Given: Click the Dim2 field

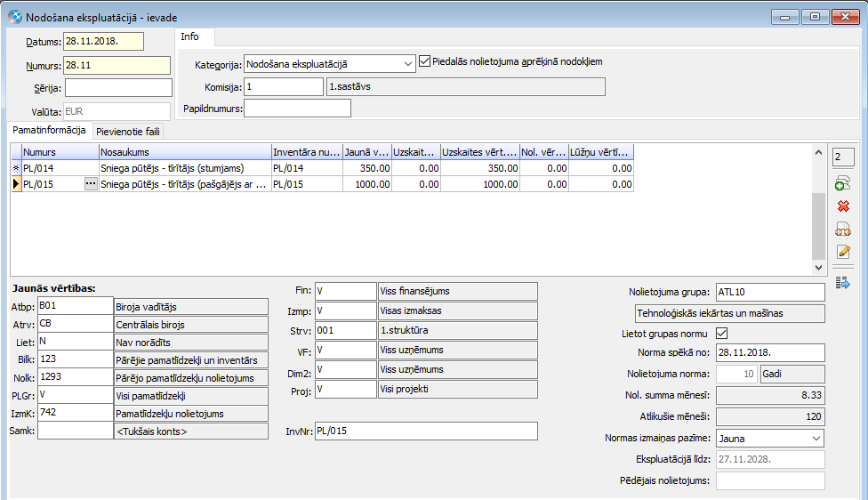Looking at the screenshot, I should point(346,370).
